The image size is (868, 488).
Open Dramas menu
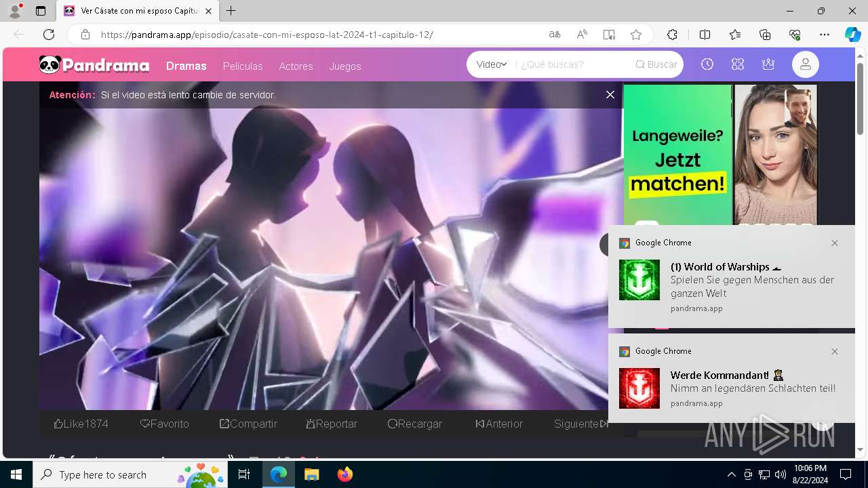(x=186, y=66)
